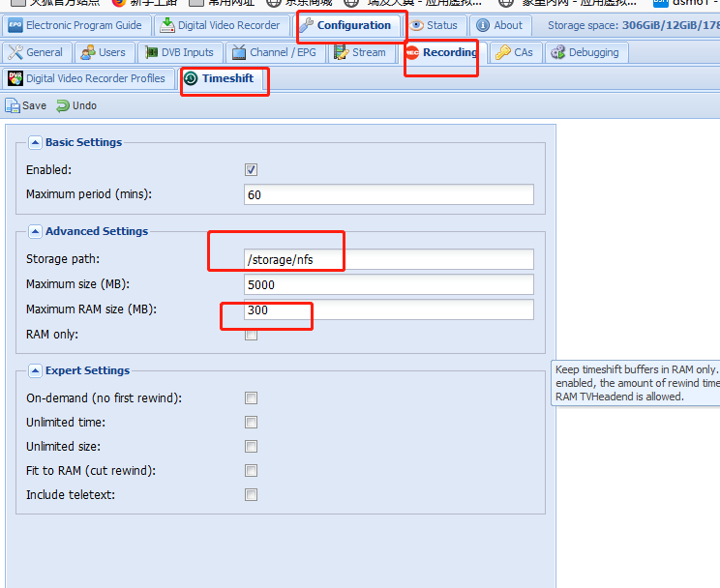720x588 pixels.
Task: Click the General tools icon
Action: click(x=15, y=52)
